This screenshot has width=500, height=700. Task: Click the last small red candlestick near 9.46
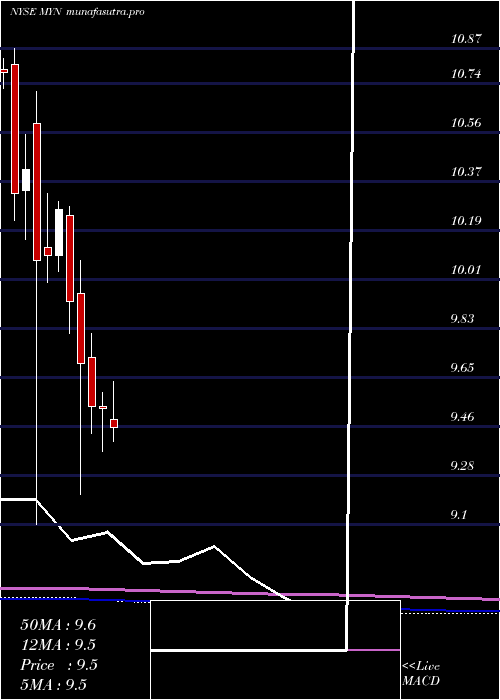114,423
